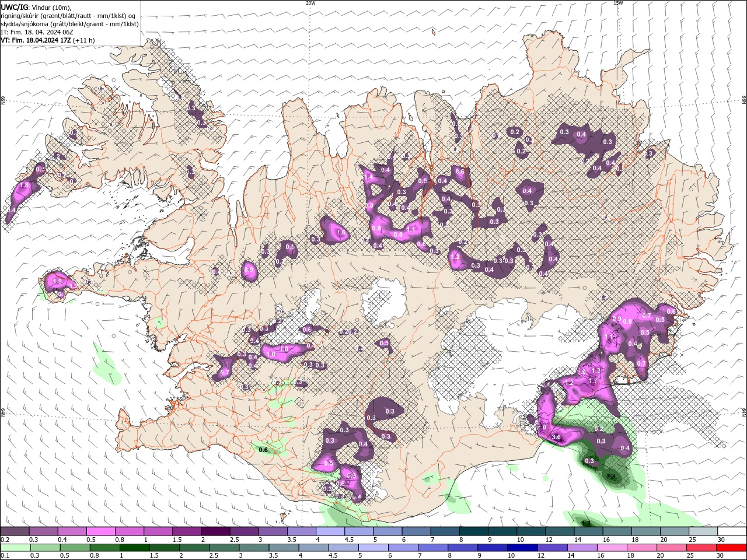Click the 'slydda/snjókoma (grátt/bleikt/grænt' header line
The width and height of the screenshot is (747, 560).
coord(69,24)
